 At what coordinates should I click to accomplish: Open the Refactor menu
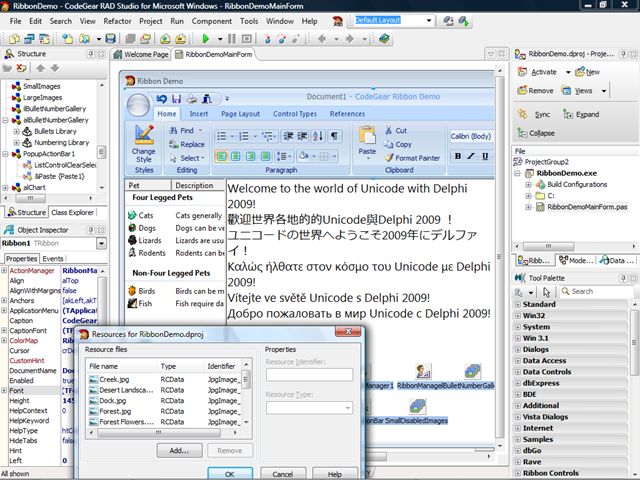pyautogui.click(x=117, y=21)
